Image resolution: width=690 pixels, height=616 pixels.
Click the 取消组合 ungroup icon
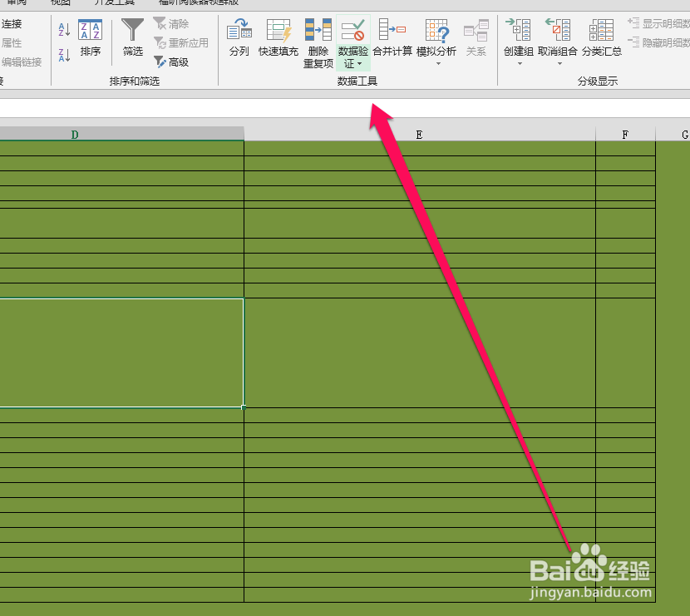point(558,30)
